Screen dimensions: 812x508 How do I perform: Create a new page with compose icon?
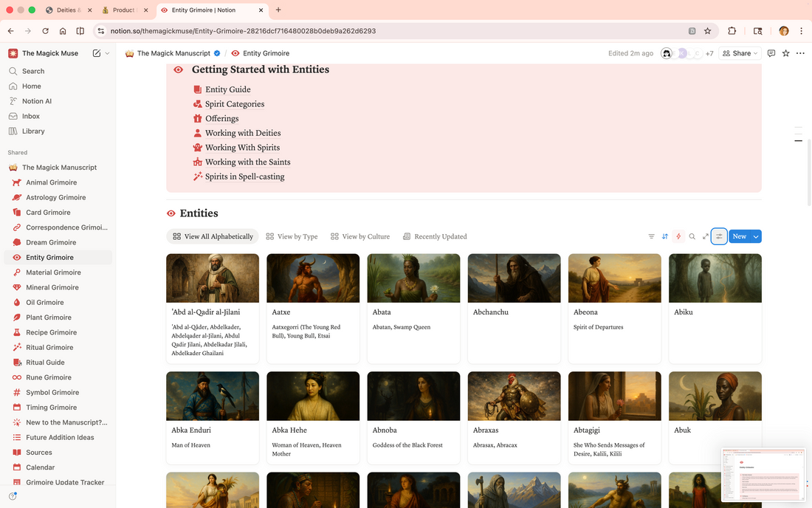click(x=96, y=53)
